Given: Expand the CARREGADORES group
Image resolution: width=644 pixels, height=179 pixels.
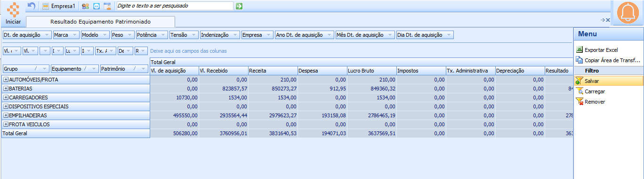Looking at the screenshot, I should [x=6, y=98].
